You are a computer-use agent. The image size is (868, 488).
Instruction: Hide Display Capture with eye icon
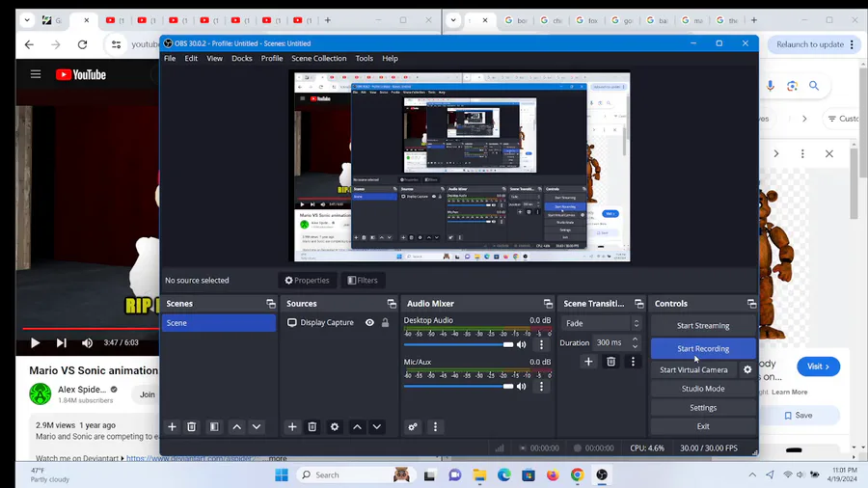click(369, 323)
